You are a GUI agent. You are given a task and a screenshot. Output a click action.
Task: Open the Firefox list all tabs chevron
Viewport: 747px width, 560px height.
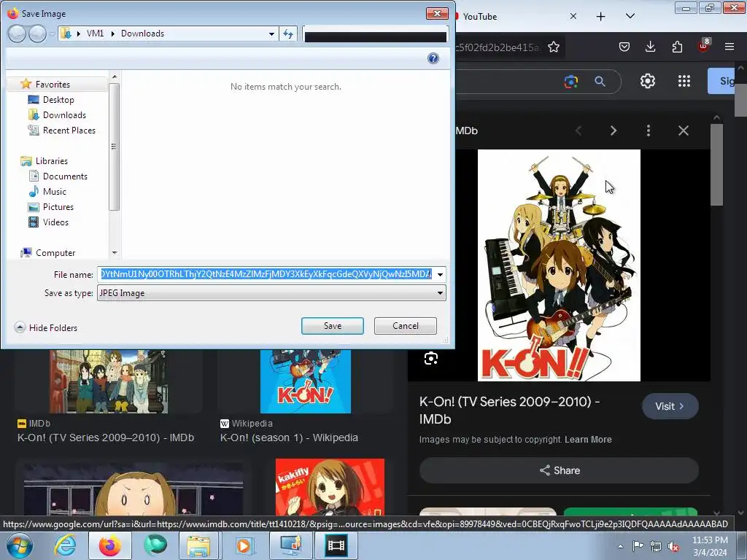630,16
